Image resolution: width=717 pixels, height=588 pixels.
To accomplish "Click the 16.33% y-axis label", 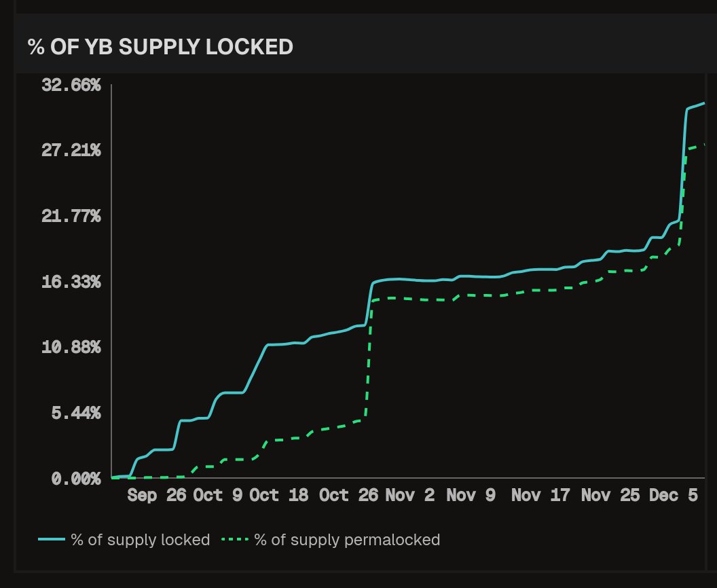I will point(71,281).
